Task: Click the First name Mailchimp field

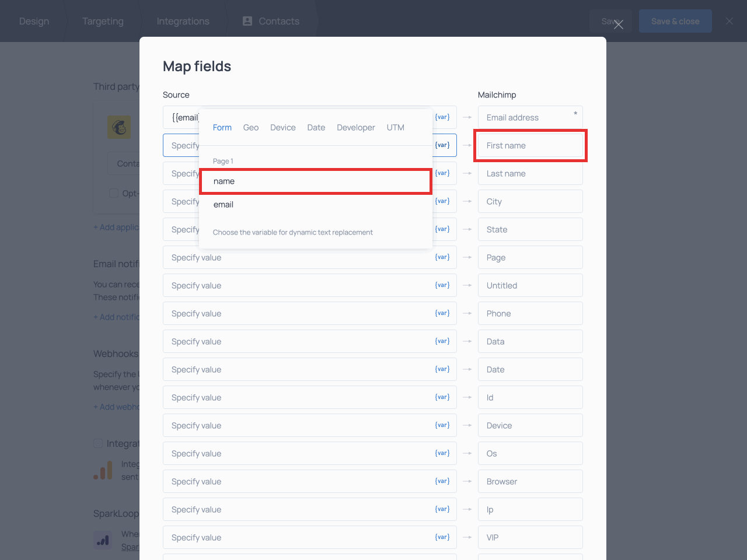Action: click(530, 146)
